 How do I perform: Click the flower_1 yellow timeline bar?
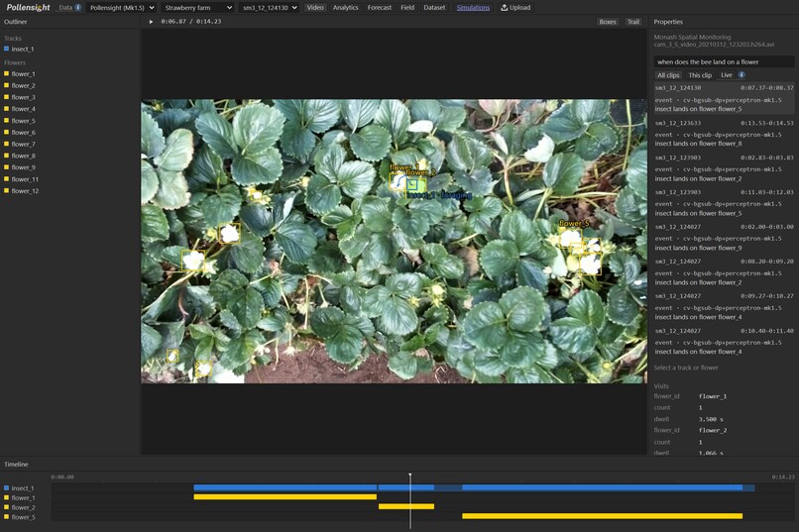click(x=285, y=497)
